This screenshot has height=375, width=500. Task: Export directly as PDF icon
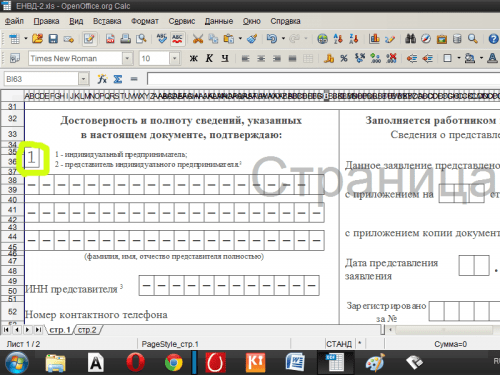tap(110, 39)
